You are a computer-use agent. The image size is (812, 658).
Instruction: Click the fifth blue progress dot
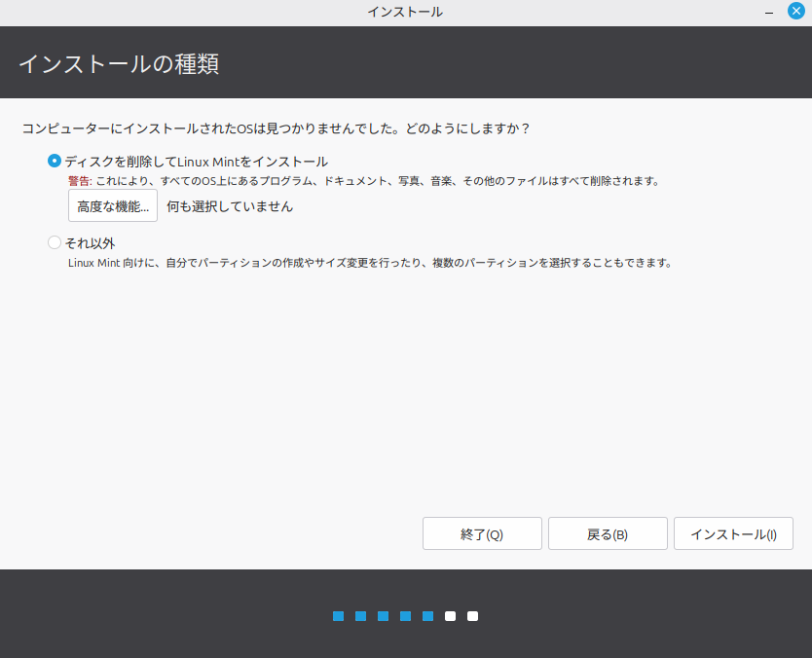pyautogui.click(x=427, y=616)
